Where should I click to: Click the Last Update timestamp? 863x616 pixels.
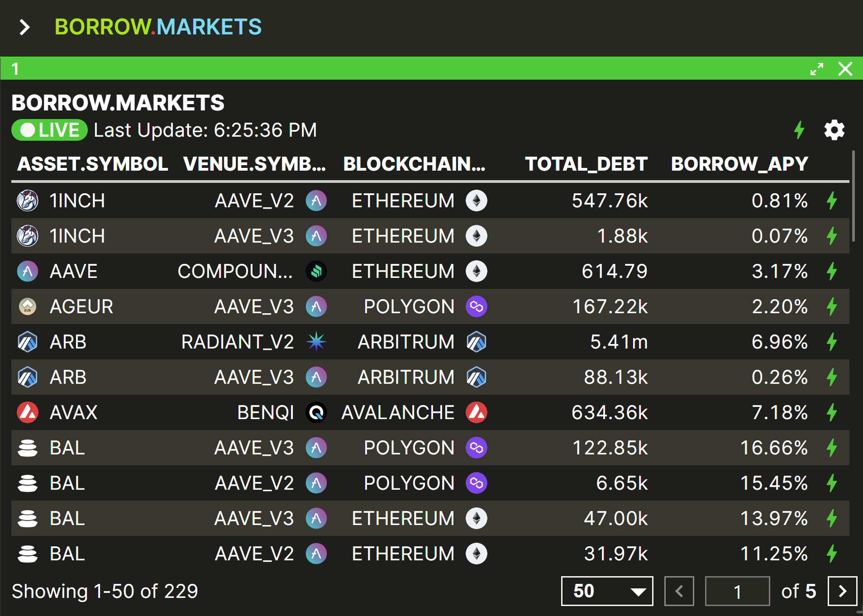205,130
